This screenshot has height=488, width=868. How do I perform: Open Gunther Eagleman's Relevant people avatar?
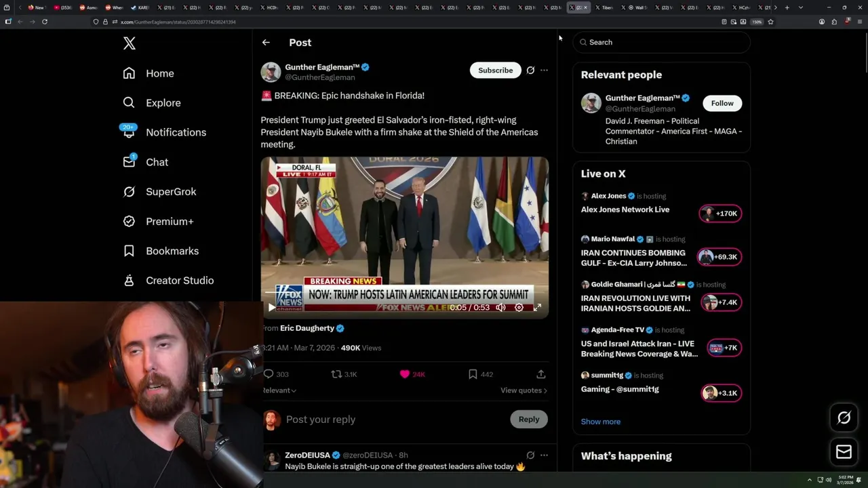point(591,103)
